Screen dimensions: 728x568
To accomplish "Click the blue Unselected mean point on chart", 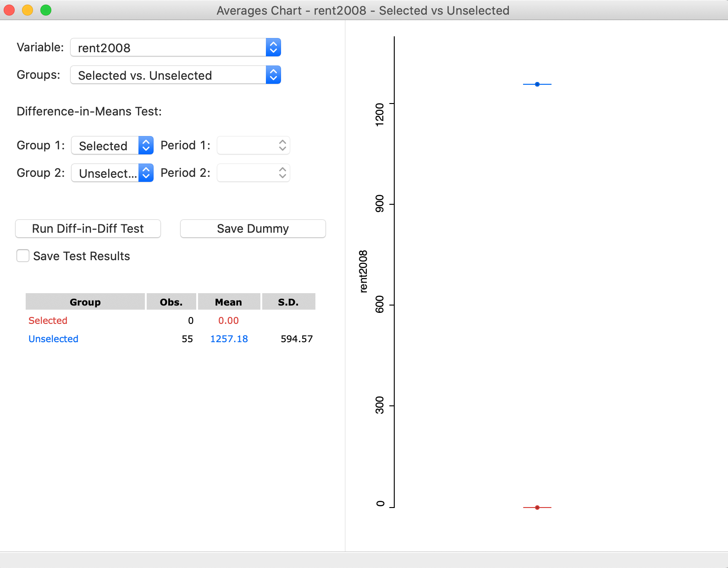I will [537, 84].
